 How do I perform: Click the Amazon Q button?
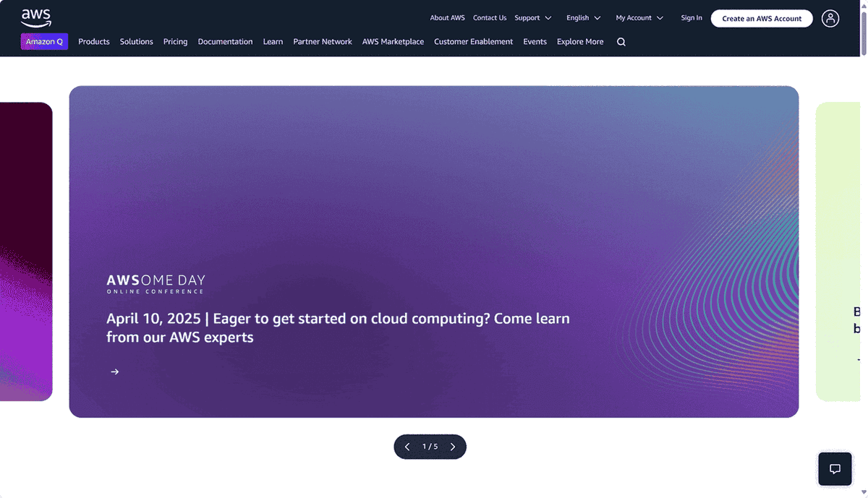click(x=44, y=42)
